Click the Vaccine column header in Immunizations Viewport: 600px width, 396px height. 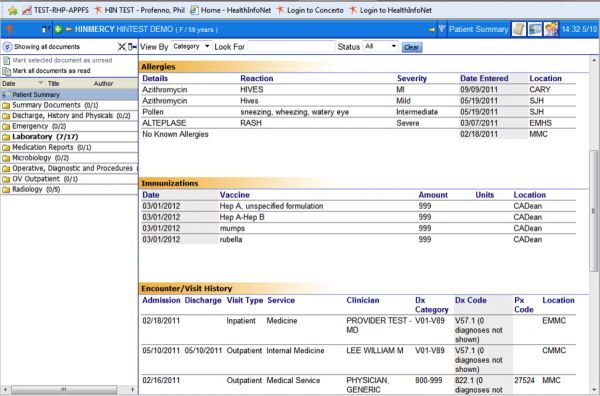point(235,195)
